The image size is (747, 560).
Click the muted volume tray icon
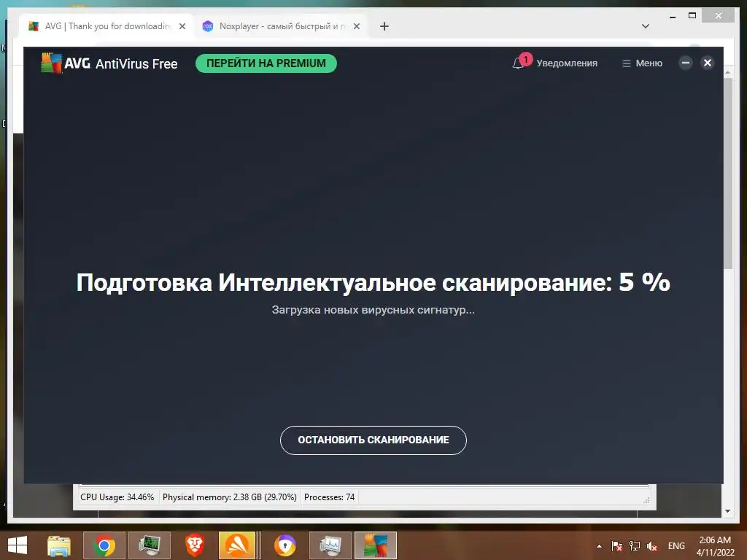coord(651,546)
